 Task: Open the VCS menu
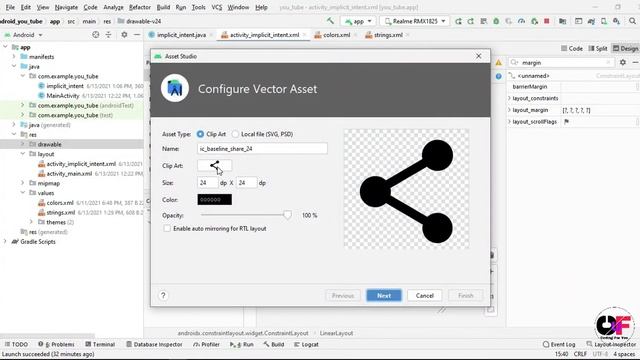click(216, 7)
